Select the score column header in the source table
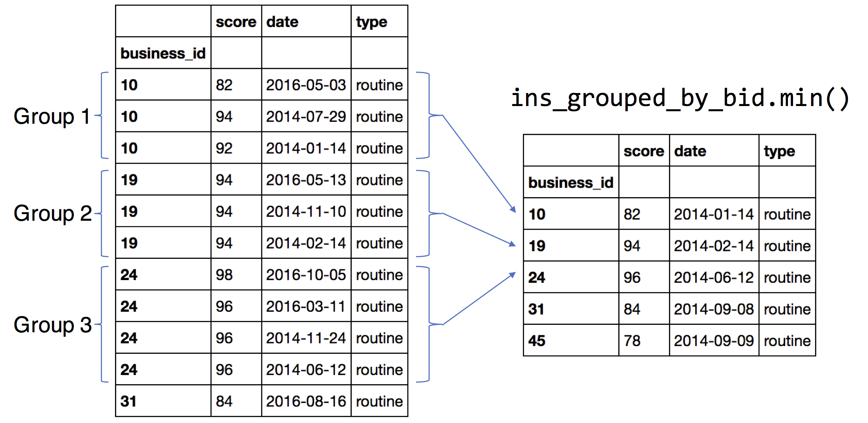The height and width of the screenshot is (423, 868). click(x=236, y=22)
